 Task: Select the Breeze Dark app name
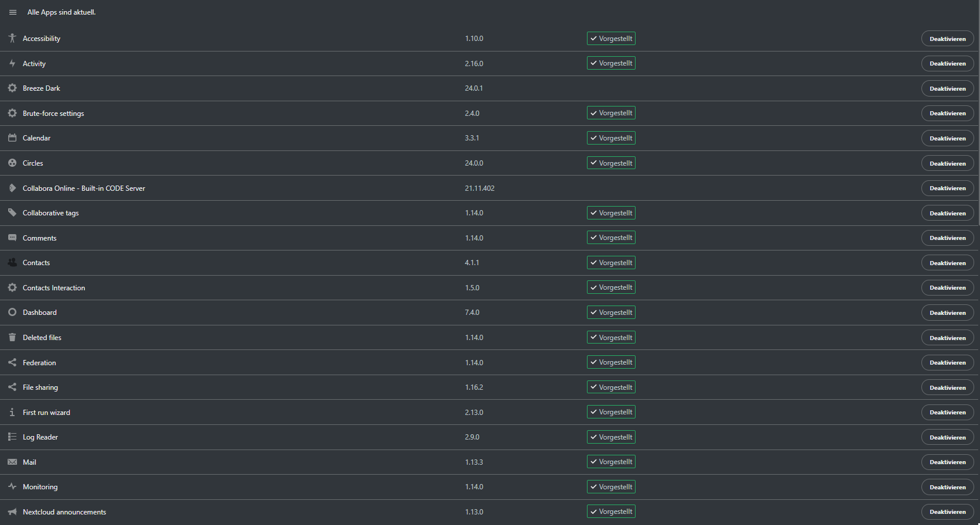tap(42, 88)
